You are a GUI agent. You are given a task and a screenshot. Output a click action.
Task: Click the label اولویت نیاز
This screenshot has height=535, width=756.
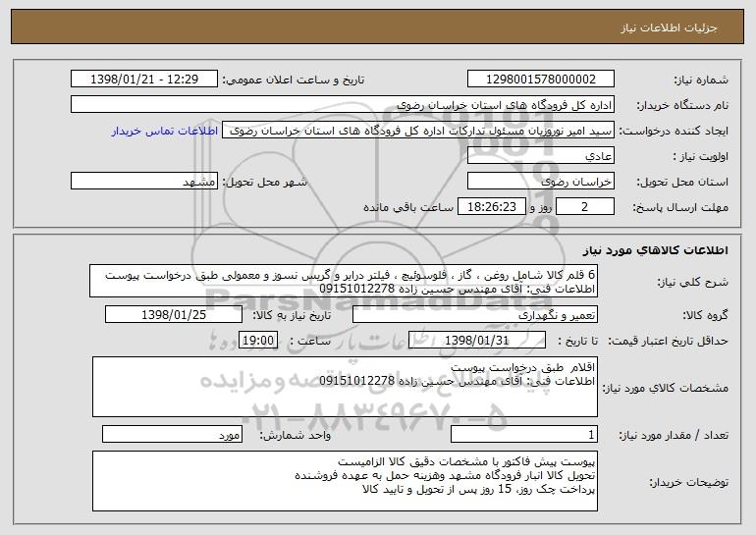coord(701,157)
